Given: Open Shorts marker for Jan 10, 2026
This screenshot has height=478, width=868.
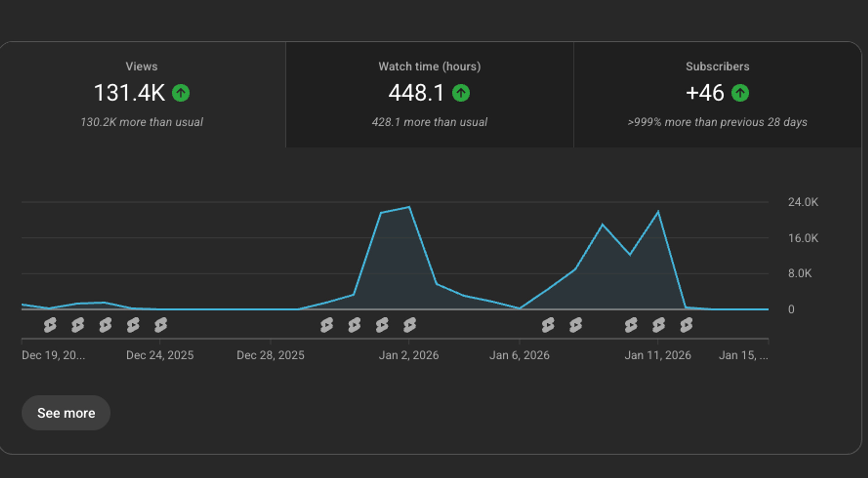Looking at the screenshot, I should pos(631,325).
